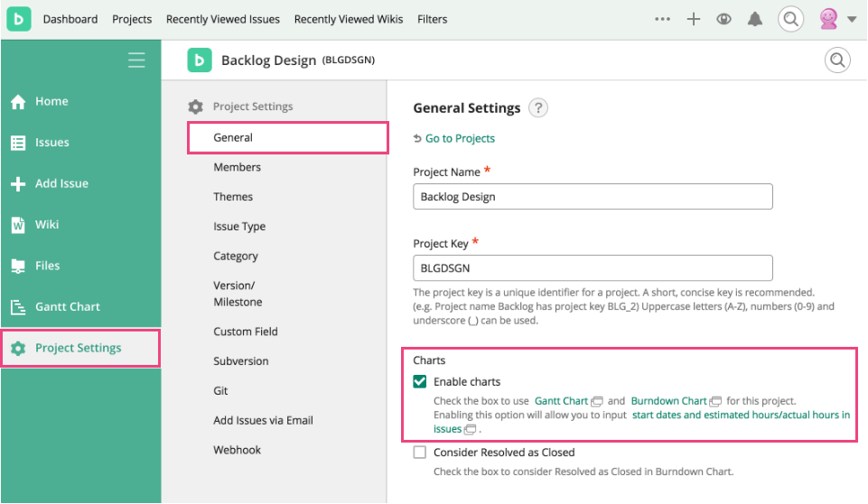Go to Issues in sidebar
Image resolution: width=868 pixels, height=504 pixels.
coord(52,143)
